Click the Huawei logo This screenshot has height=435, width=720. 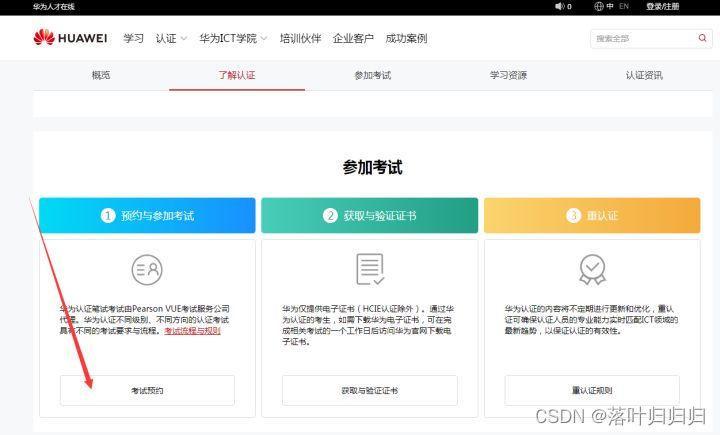70,38
